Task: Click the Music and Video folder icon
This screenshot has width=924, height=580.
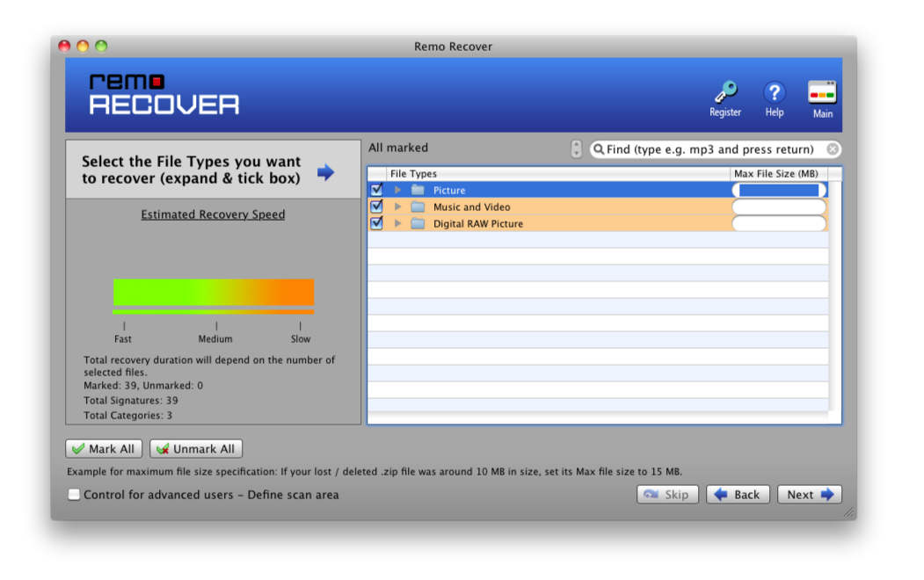Action: coord(418,207)
